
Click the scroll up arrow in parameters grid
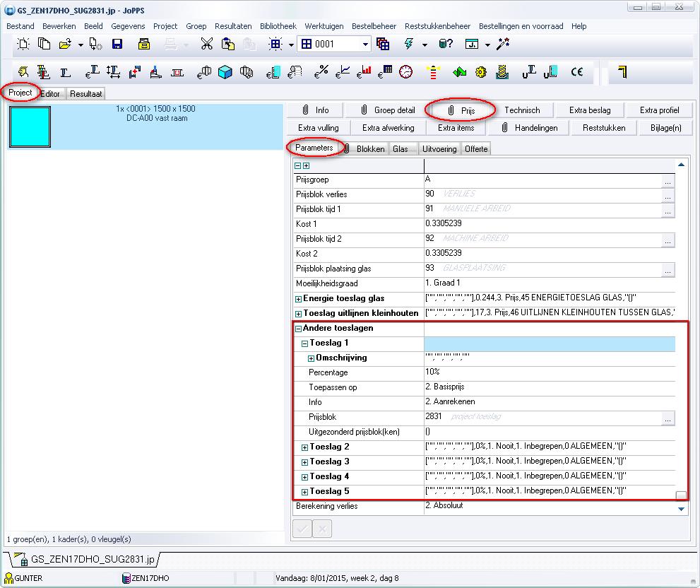tap(681, 165)
